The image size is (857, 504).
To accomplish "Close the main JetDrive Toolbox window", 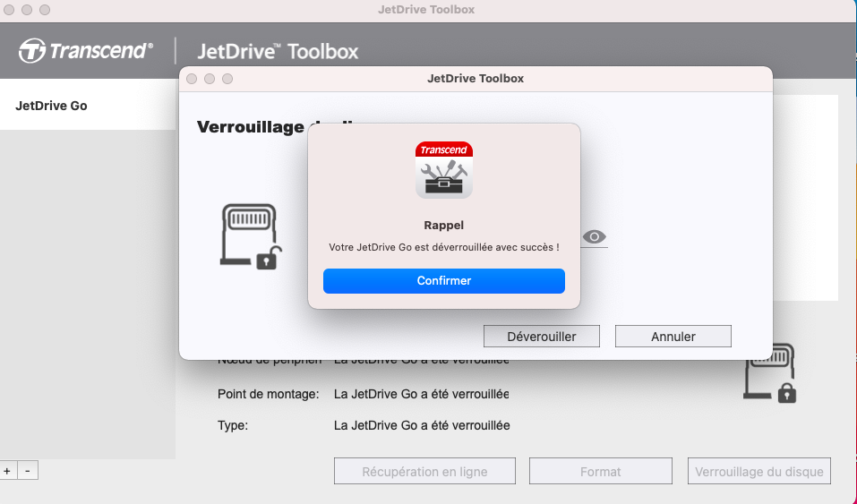I will 9,10.
